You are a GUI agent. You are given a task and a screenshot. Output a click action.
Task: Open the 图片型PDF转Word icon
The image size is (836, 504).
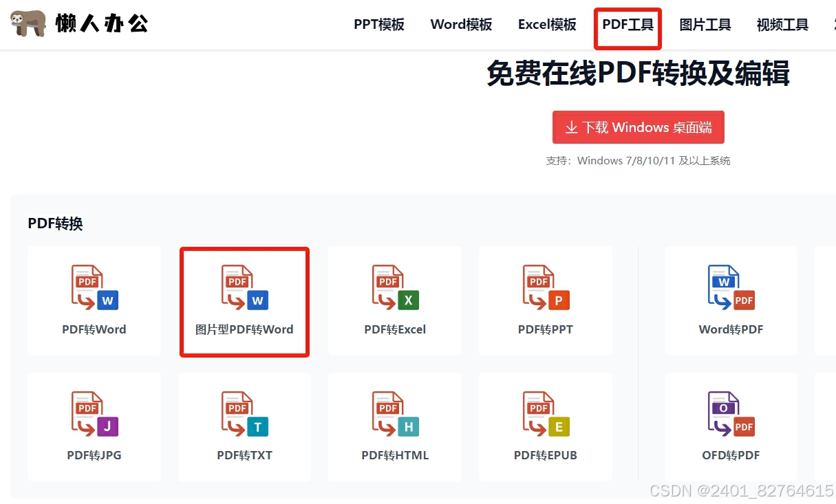pyautogui.click(x=244, y=287)
